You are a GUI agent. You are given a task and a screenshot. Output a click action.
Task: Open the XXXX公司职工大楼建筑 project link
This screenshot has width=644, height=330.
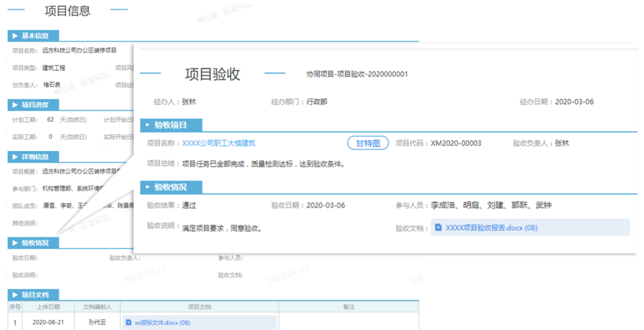pyautogui.click(x=219, y=143)
